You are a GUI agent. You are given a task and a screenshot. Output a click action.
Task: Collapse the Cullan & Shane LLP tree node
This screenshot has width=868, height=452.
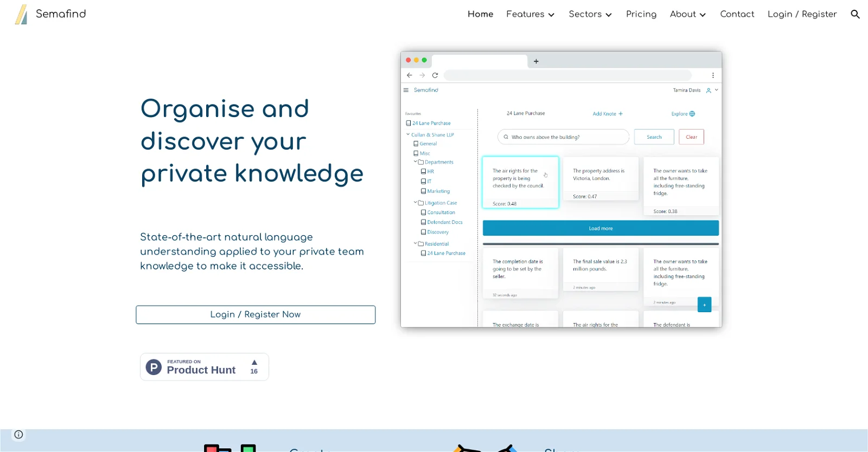(x=408, y=134)
